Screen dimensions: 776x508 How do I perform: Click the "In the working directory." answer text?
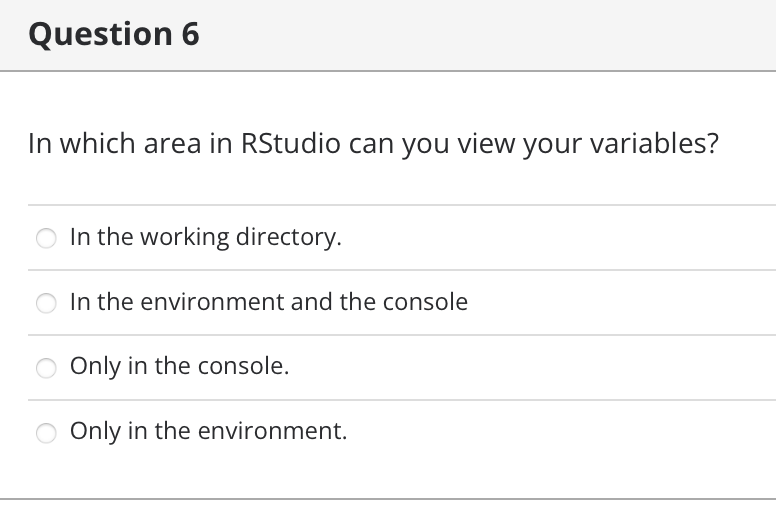205,237
